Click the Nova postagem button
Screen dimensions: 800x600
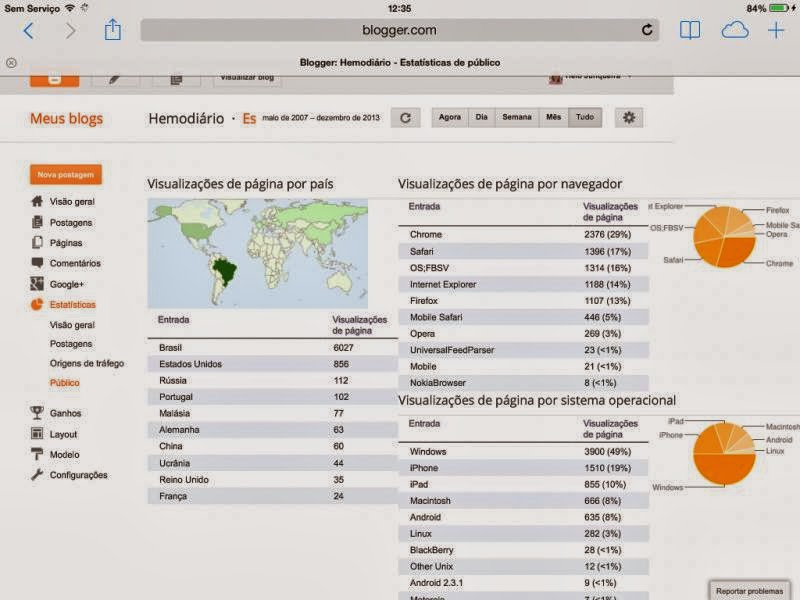[66, 174]
